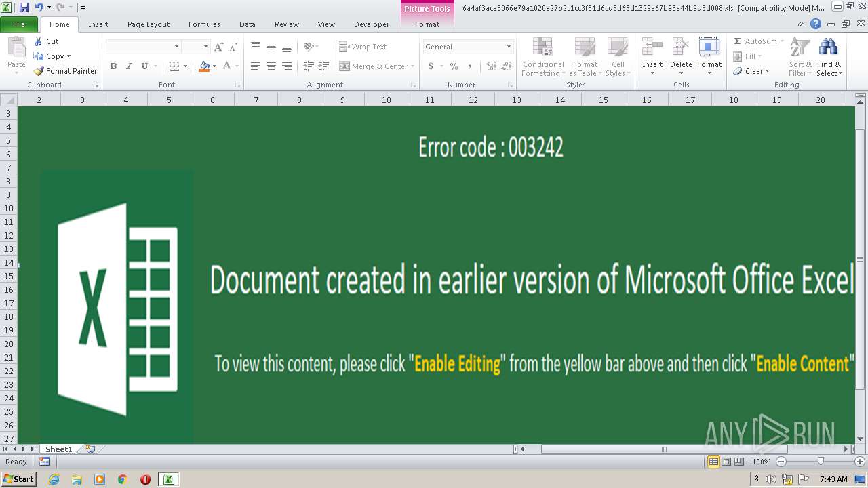This screenshot has height=488, width=868.
Task: Click Increase Indent icon
Action: click(x=324, y=66)
